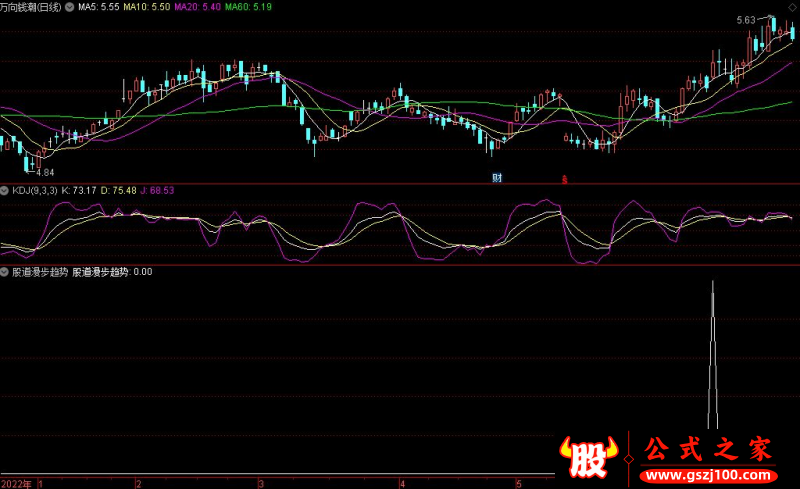Select the MA10: 5.50 moving average label
This screenshot has width=800, height=489.
147,7
